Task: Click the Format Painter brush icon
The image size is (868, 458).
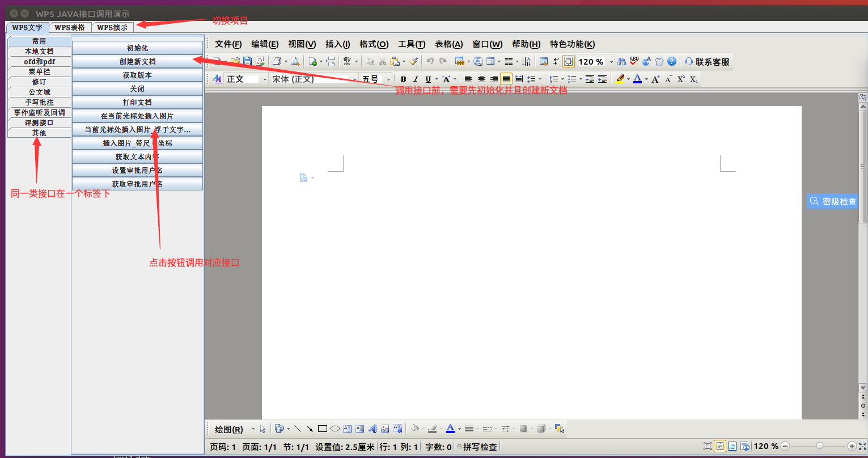Action: (414, 61)
